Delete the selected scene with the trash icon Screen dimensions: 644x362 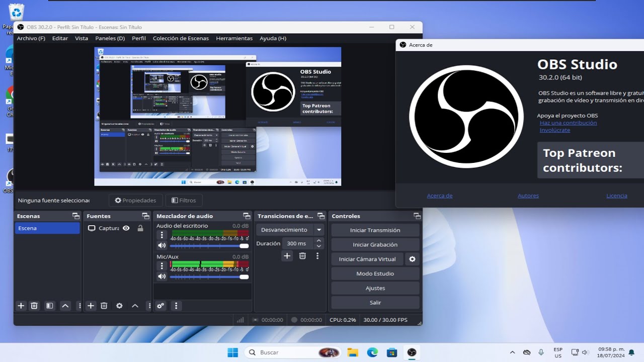point(34,306)
